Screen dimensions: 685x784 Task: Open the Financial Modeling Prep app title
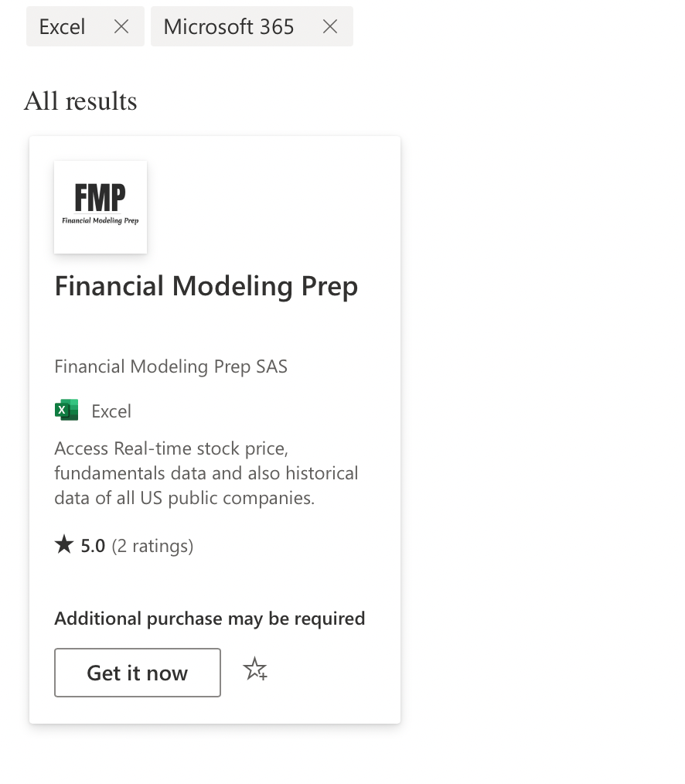pos(206,287)
